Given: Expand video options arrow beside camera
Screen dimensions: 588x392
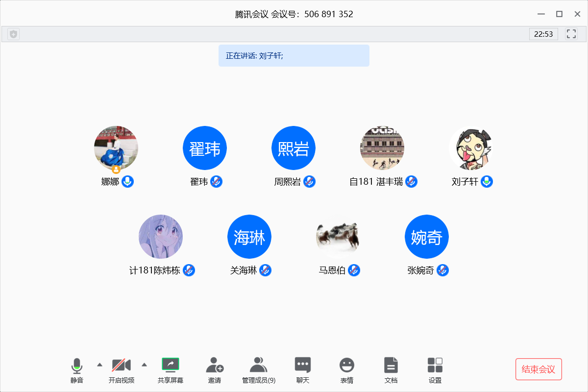Looking at the screenshot, I should click(x=144, y=365).
